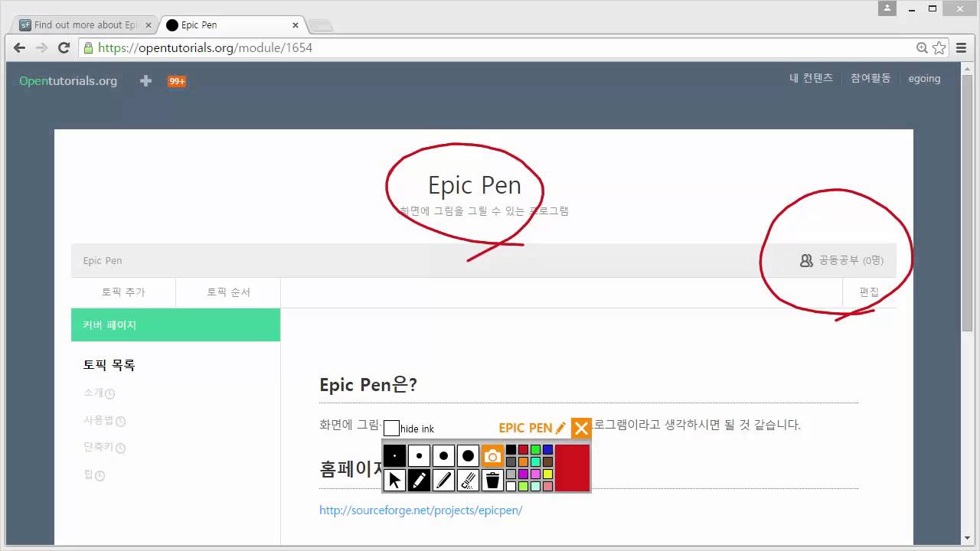Screen dimensions: 980x551
Task: Pick the black color swatch
Action: pyautogui.click(x=511, y=449)
